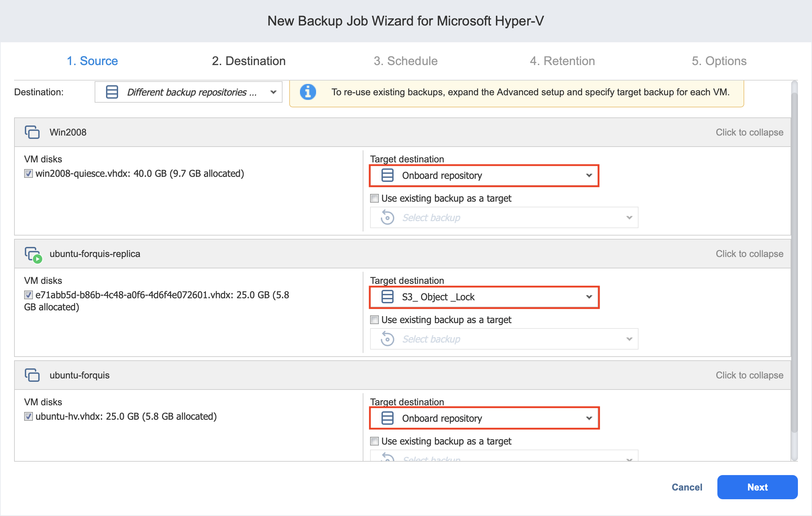Switch to the 3. Schedule step

click(x=405, y=61)
